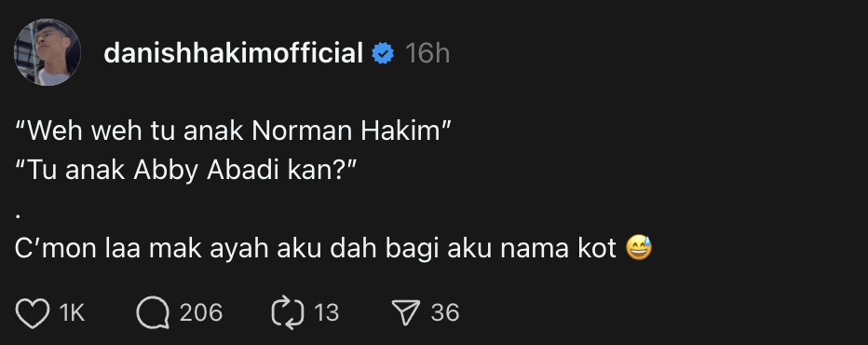Like the post with the heart icon
Image resolution: width=868 pixels, height=345 pixels.
point(32,312)
